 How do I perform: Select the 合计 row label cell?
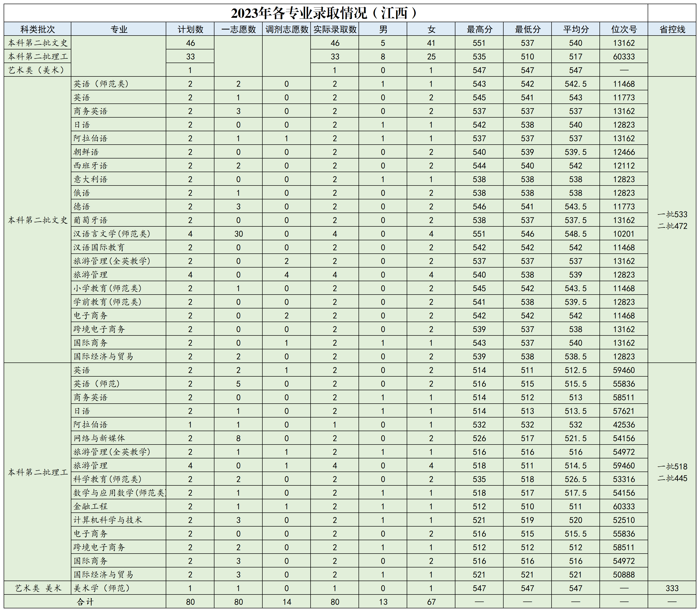pyautogui.click(x=85, y=602)
